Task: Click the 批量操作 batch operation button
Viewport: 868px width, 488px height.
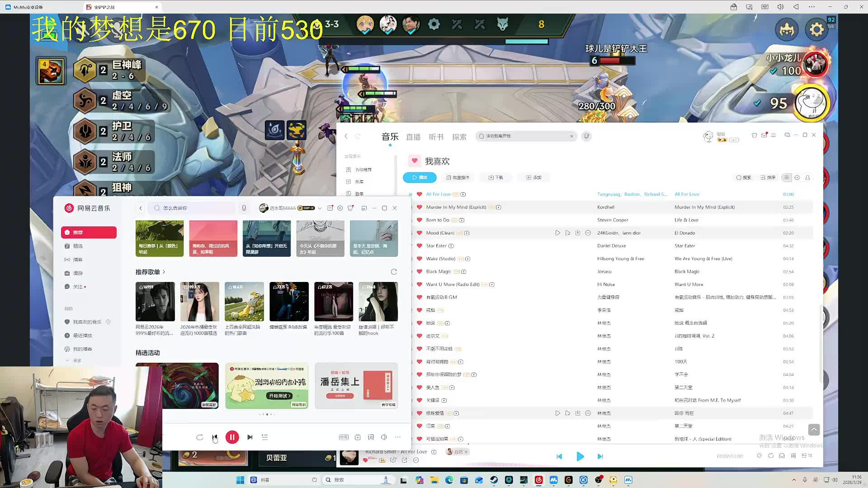Action: (458, 178)
